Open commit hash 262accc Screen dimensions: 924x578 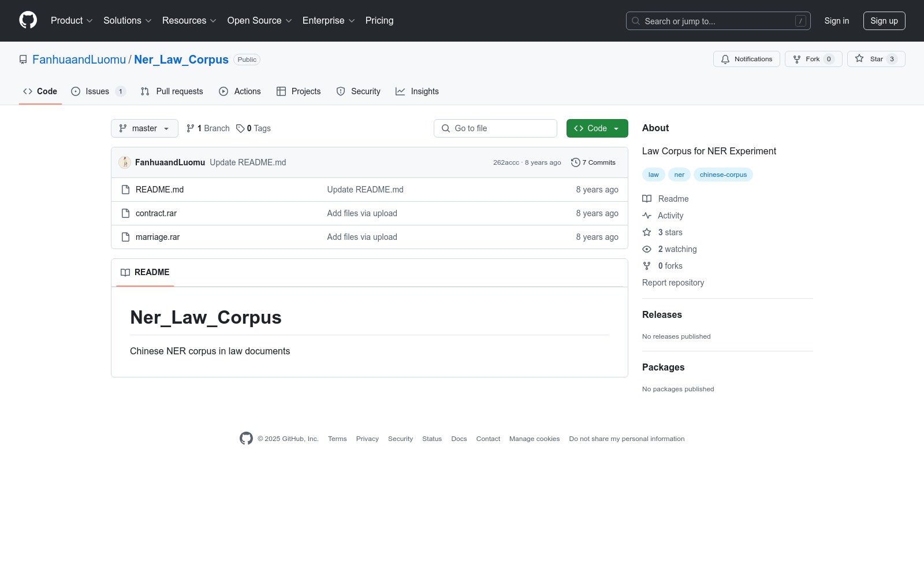506,162
